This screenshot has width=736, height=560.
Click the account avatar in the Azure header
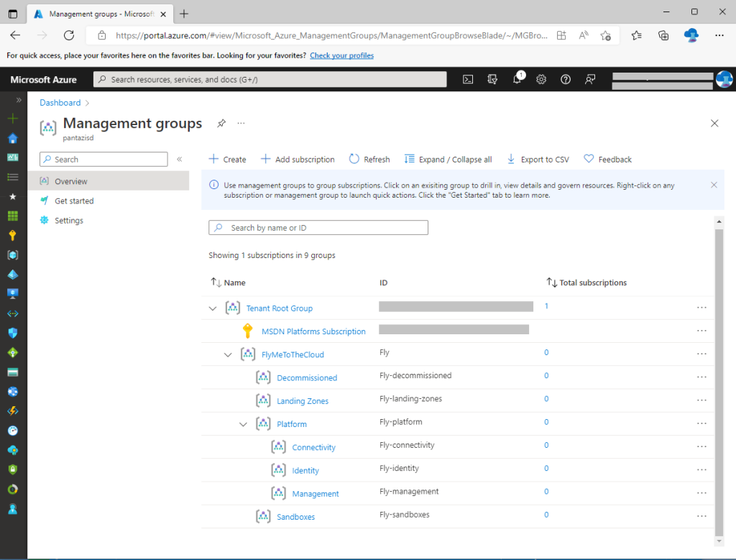724,79
